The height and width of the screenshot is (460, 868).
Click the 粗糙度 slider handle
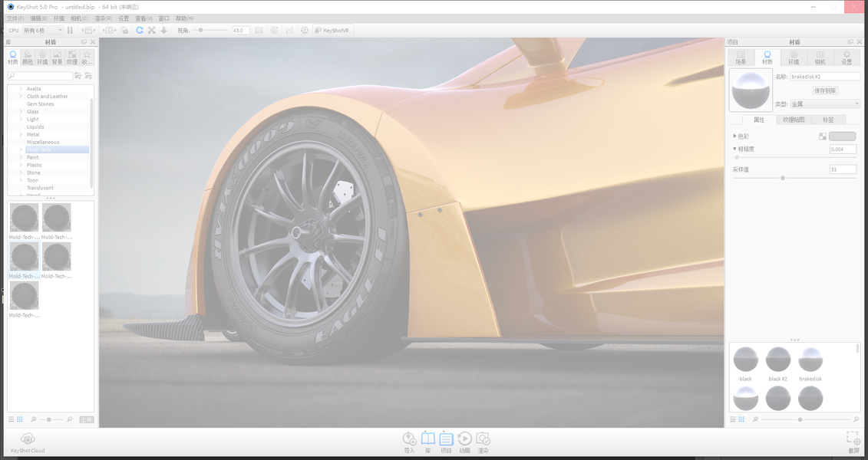(737, 158)
